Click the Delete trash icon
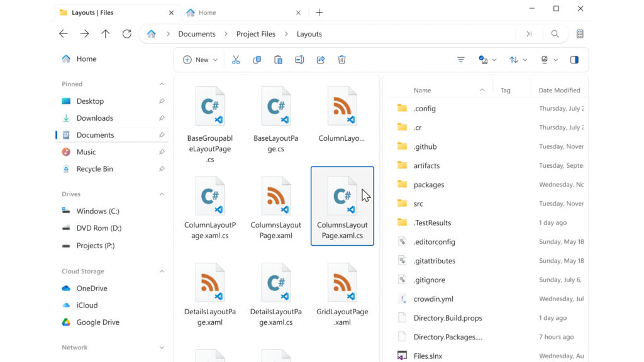Screen dimensions: 644x362 341,60
